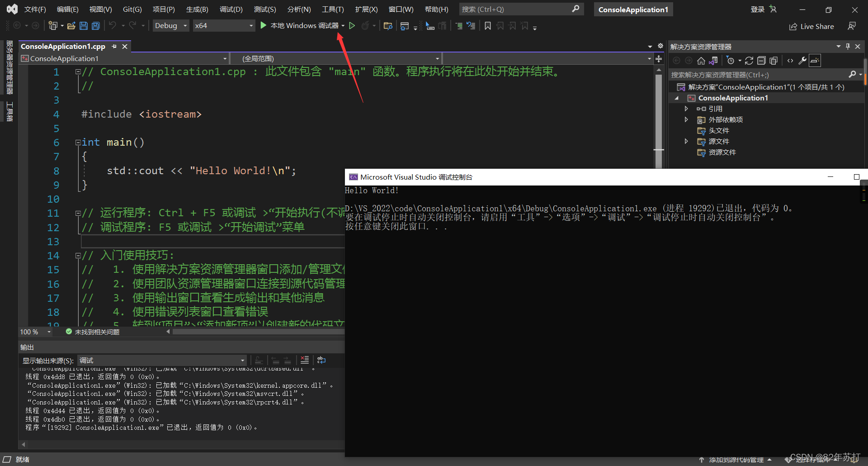Collapse the main function code block
The width and height of the screenshot is (868, 466).
78,143
